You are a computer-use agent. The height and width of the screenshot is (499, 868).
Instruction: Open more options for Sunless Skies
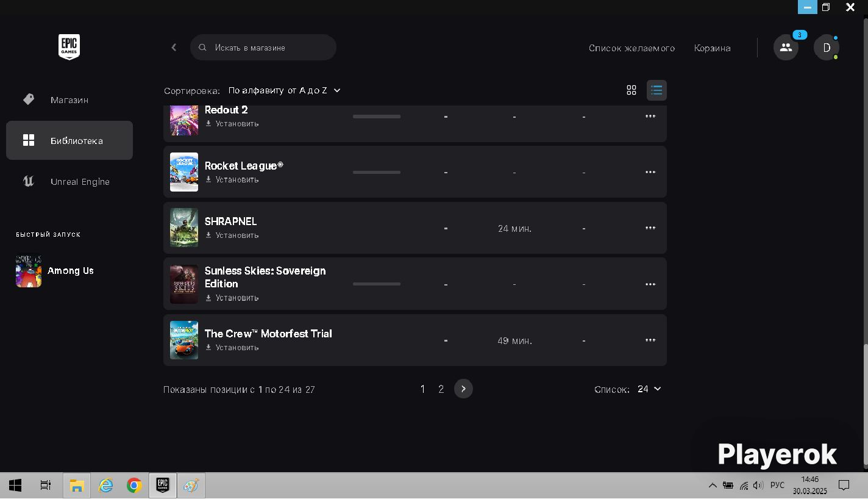pyautogui.click(x=650, y=284)
